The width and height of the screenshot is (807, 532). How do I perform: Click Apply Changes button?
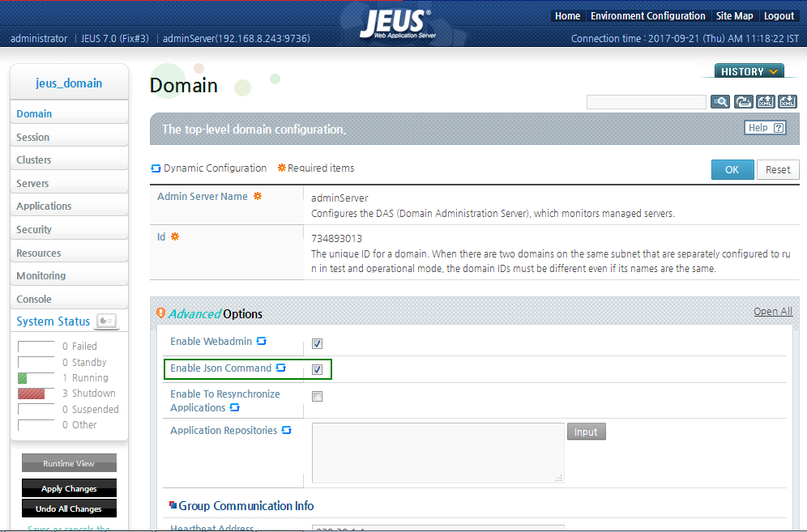click(69, 488)
